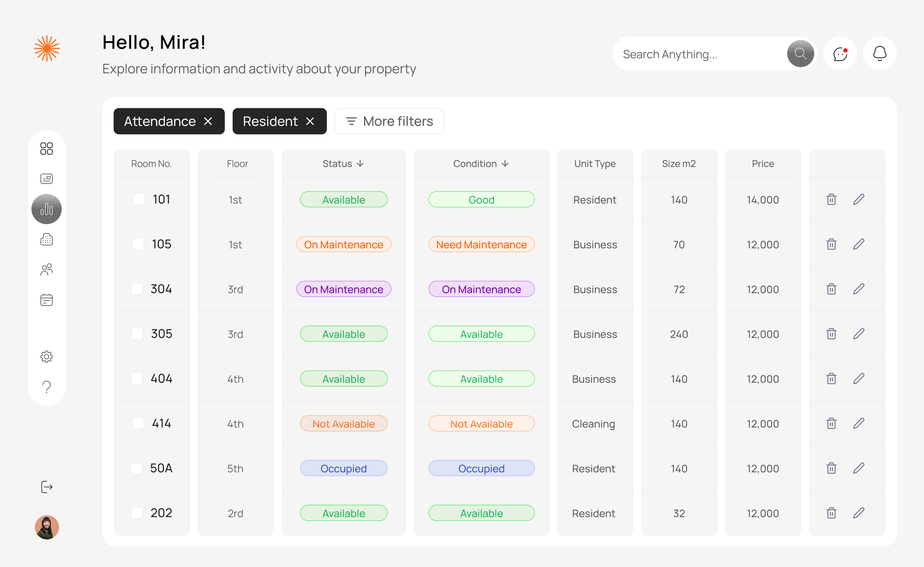Open the building properties sidebar icon
The width and height of the screenshot is (924, 567).
[x=47, y=239]
